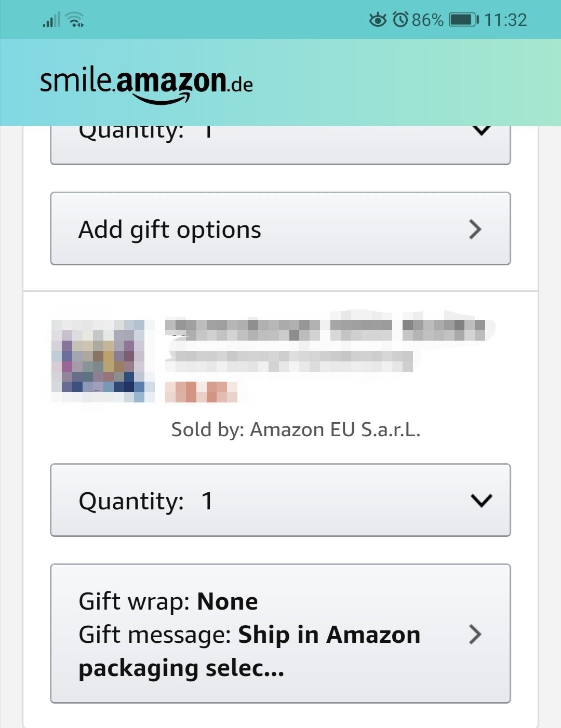Tap the blurred red price text
This screenshot has height=728, width=561.
coord(202,392)
